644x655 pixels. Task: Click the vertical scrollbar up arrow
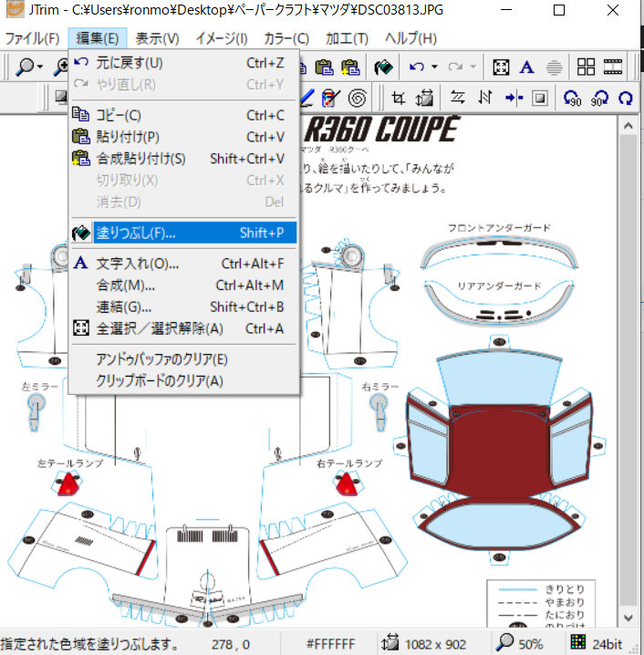(x=628, y=126)
